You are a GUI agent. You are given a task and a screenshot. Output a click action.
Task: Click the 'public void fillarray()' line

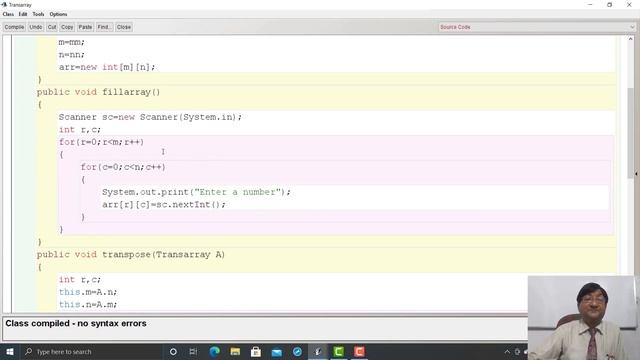(98, 92)
